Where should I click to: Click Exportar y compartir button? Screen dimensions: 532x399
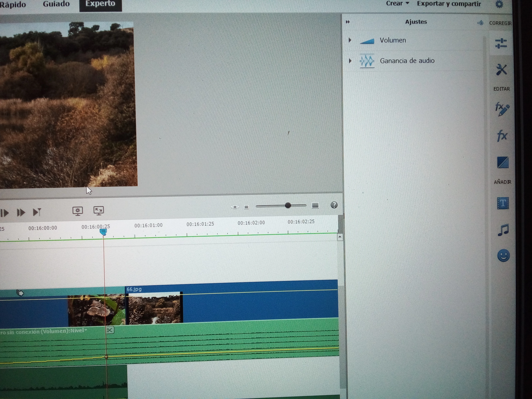(x=449, y=4)
